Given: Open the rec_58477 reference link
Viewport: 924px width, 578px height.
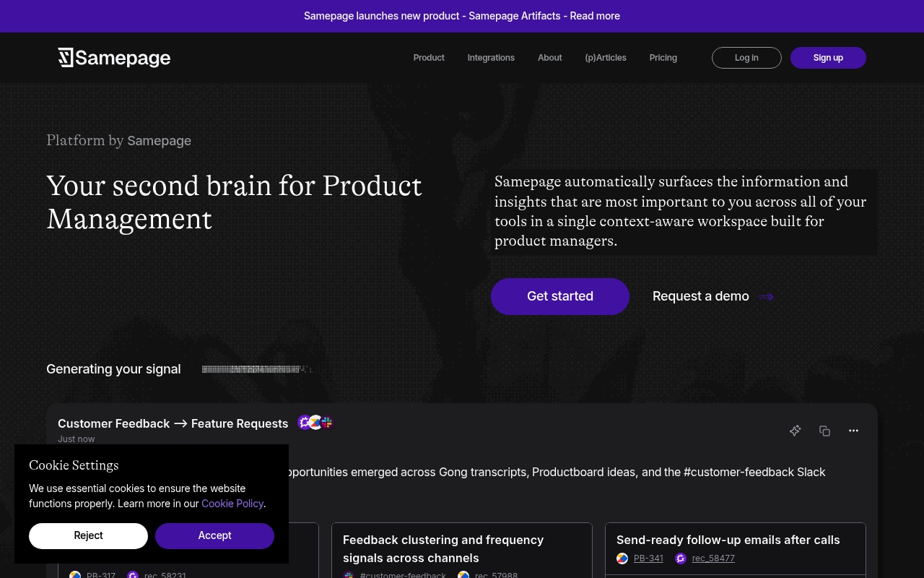Looking at the screenshot, I should tap(713, 558).
